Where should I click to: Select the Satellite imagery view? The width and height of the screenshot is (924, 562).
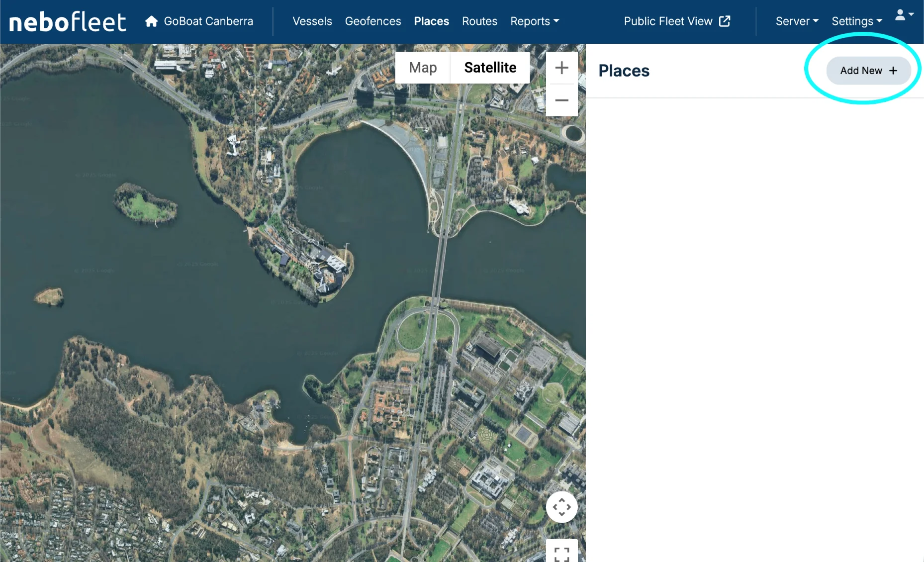click(x=490, y=68)
